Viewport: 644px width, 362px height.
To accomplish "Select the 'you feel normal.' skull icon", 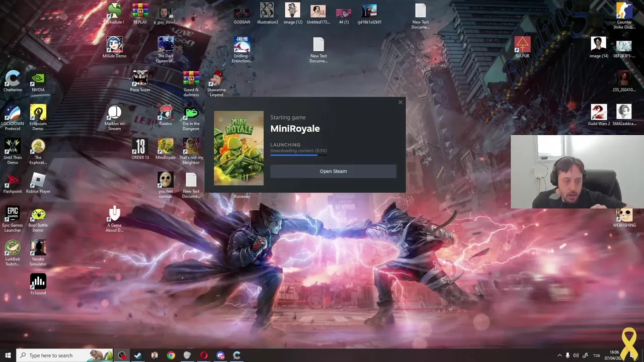I will (166, 185).
